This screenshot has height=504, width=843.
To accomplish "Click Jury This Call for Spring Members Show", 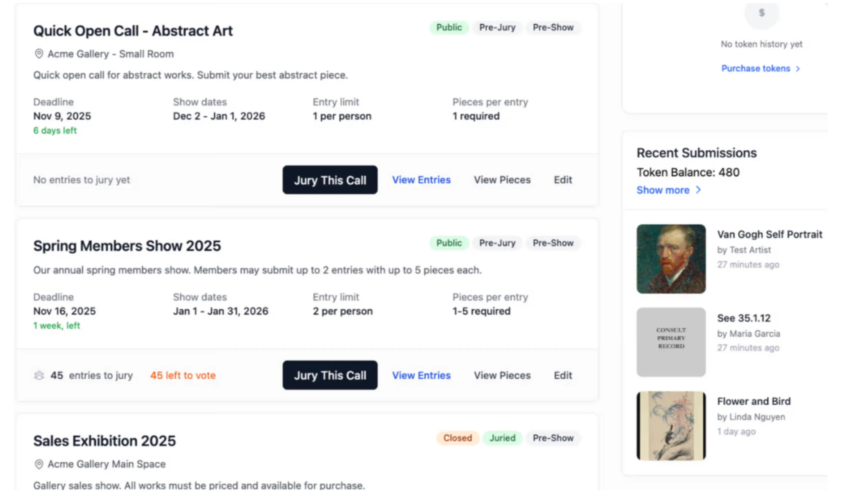I will point(330,375).
